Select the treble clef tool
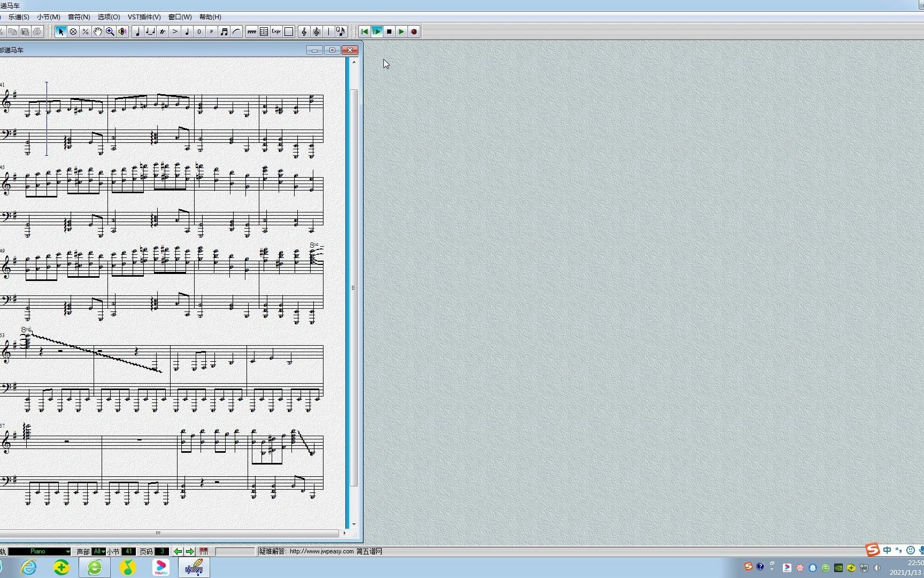This screenshot has height=578, width=924. click(304, 32)
